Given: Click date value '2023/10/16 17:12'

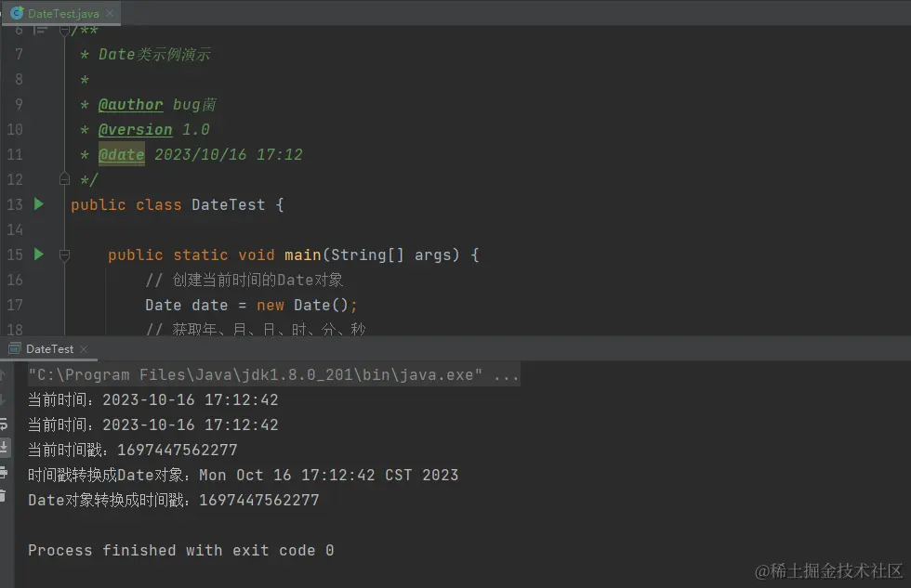Looking at the screenshot, I should tap(229, 154).
